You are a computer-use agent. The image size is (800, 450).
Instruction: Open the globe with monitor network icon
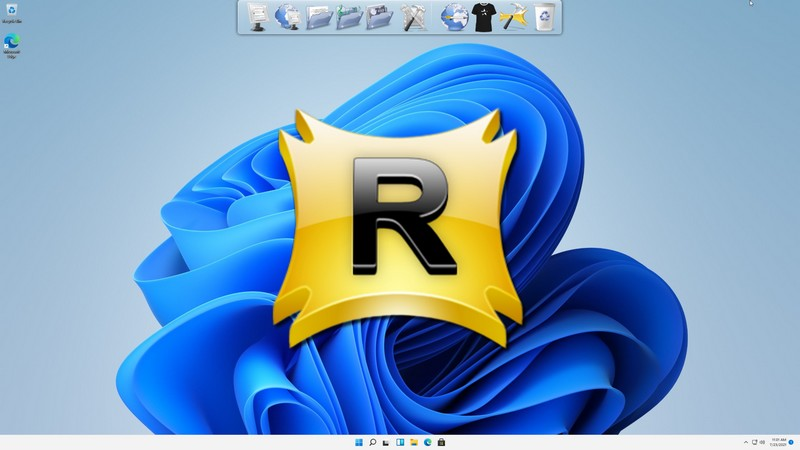pos(288,17)
